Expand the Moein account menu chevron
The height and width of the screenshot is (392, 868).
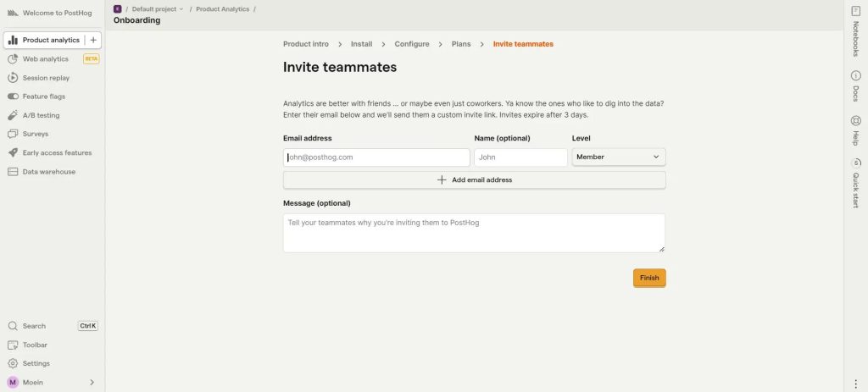[92, 382]
